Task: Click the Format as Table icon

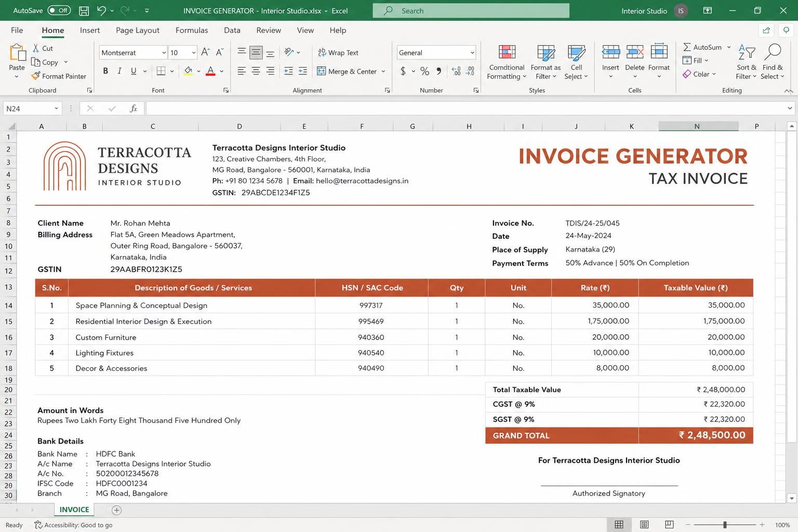Action: point(546,52)
